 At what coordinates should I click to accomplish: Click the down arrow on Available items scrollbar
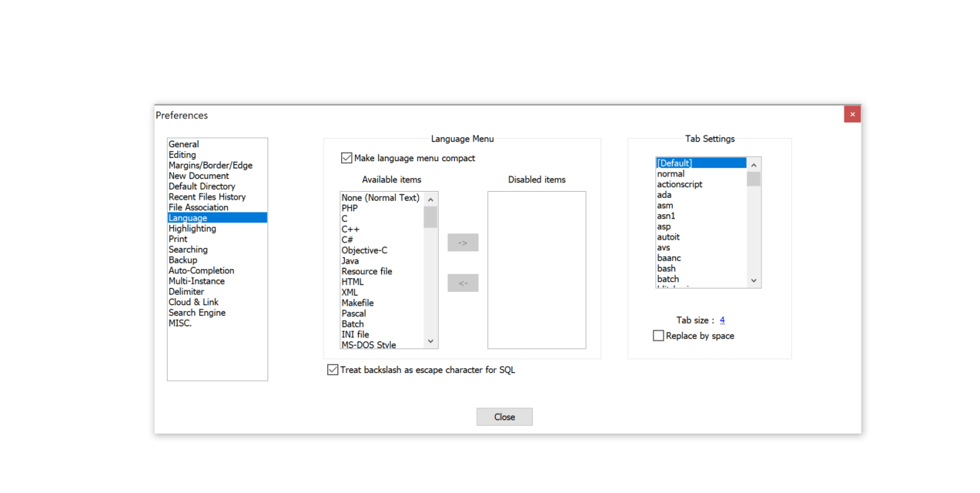pos(430,340)
